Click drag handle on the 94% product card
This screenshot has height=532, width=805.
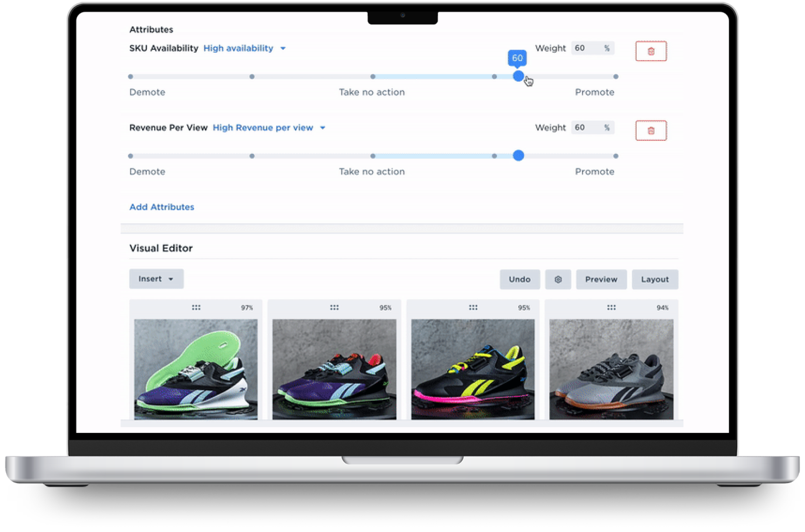pyautogui.click(x=611, y=307)
